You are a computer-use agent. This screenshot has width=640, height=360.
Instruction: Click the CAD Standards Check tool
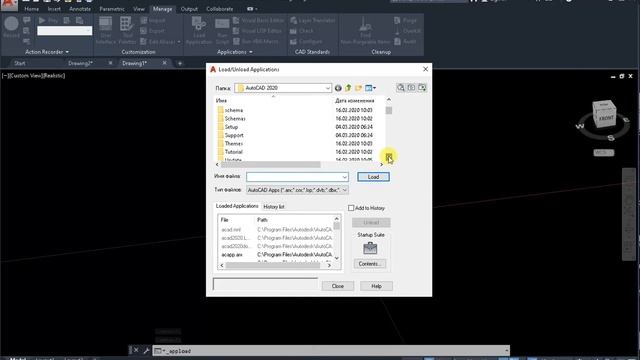[302, 31]
